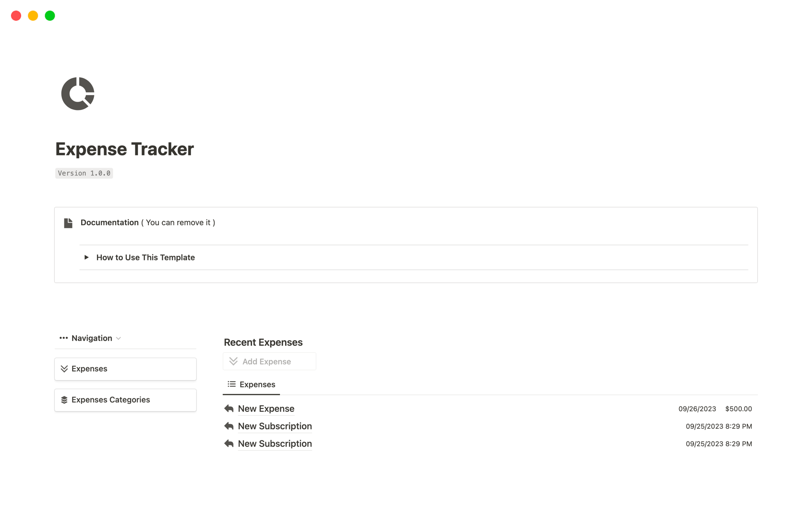Click the Expenses navigation icon

tap(64, 369)
